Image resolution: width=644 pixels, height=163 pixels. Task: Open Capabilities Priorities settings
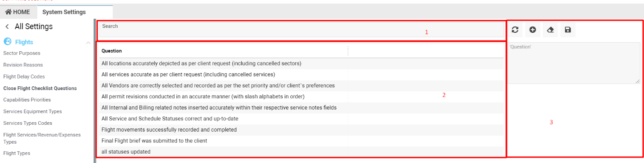(27, 100)
